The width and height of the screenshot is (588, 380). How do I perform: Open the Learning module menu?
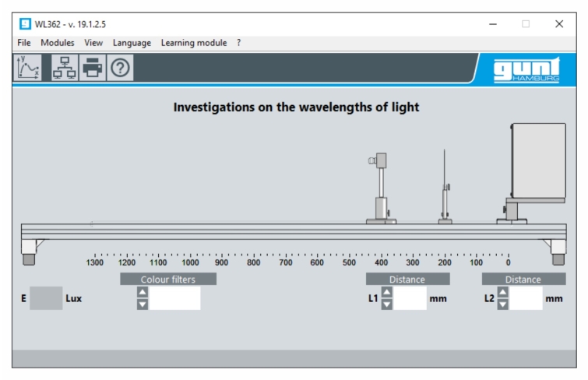[x=194, y=43]
